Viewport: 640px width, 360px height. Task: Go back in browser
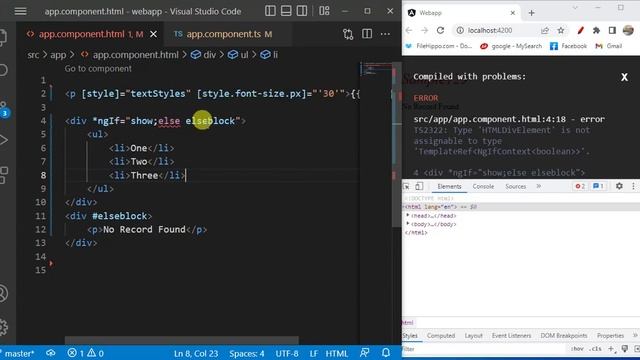[409, 30]
